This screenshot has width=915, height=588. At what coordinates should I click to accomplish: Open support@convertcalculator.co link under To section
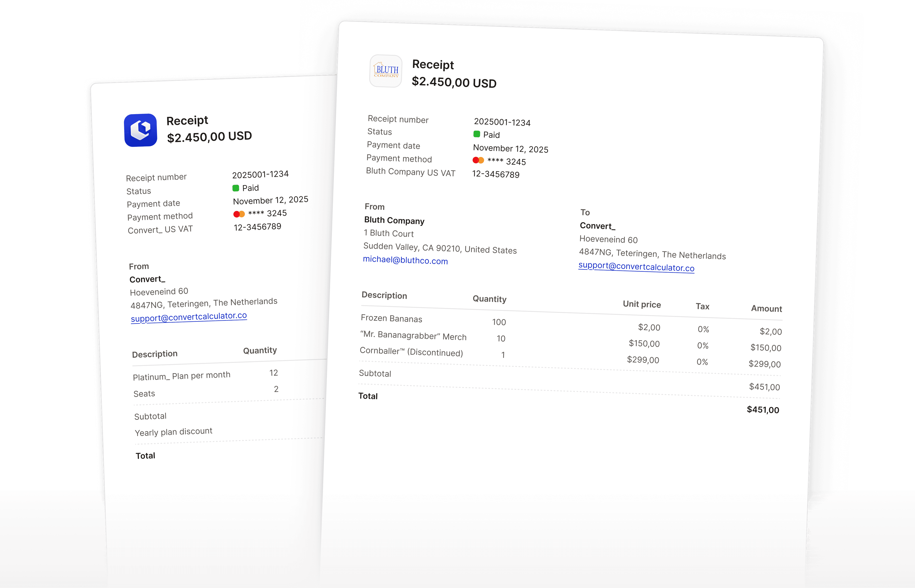[636, 266]
